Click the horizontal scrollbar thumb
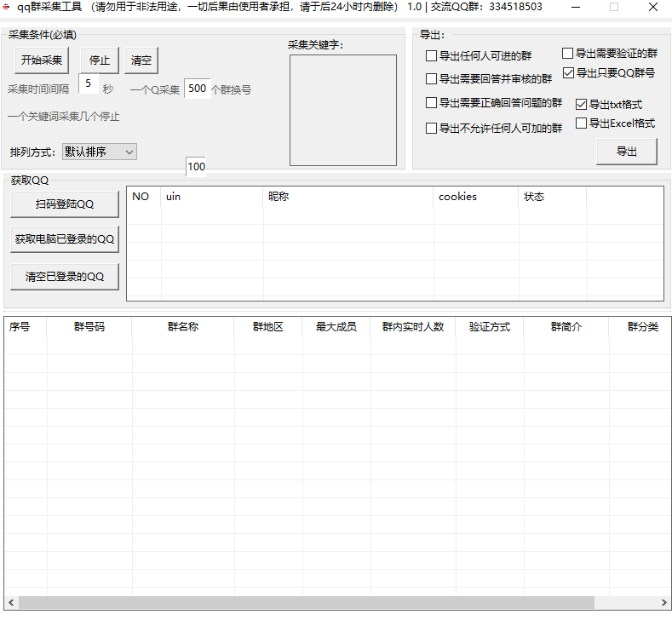 307,602
